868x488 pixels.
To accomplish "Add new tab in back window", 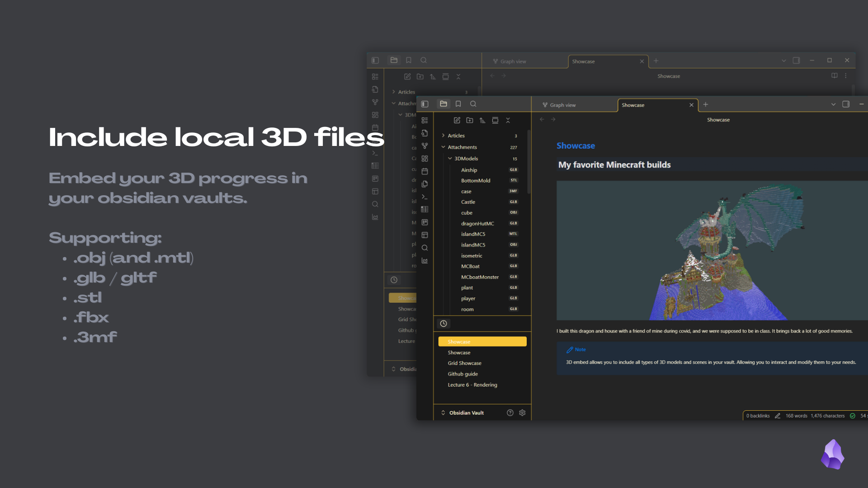I will [656, 61].
